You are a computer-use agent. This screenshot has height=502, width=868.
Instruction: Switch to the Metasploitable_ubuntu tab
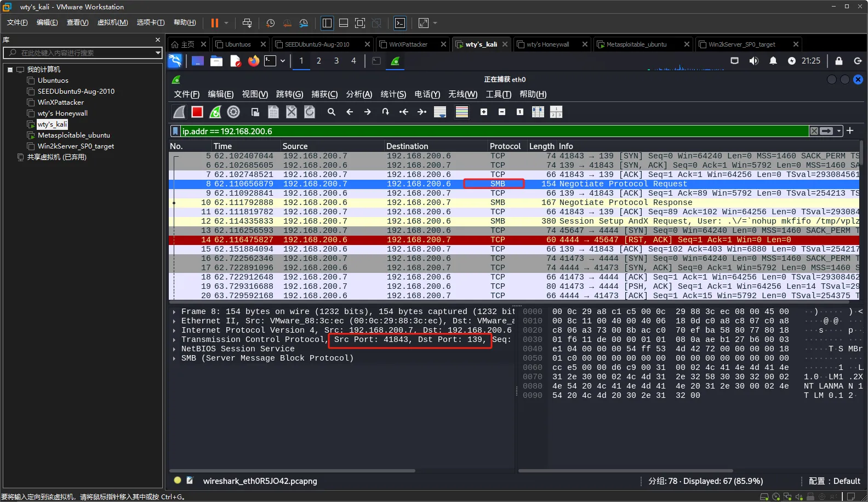tap(636, 44)
